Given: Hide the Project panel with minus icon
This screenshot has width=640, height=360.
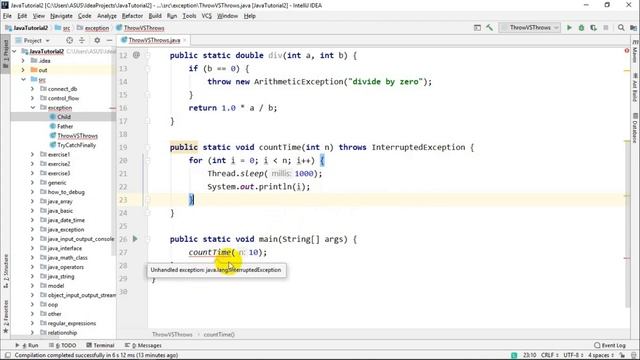Looking at the screenshot, I should 109,40.
